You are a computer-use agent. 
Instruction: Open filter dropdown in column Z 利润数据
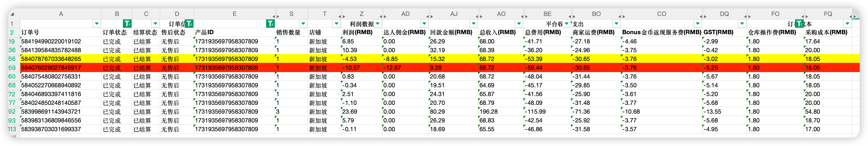378,24
